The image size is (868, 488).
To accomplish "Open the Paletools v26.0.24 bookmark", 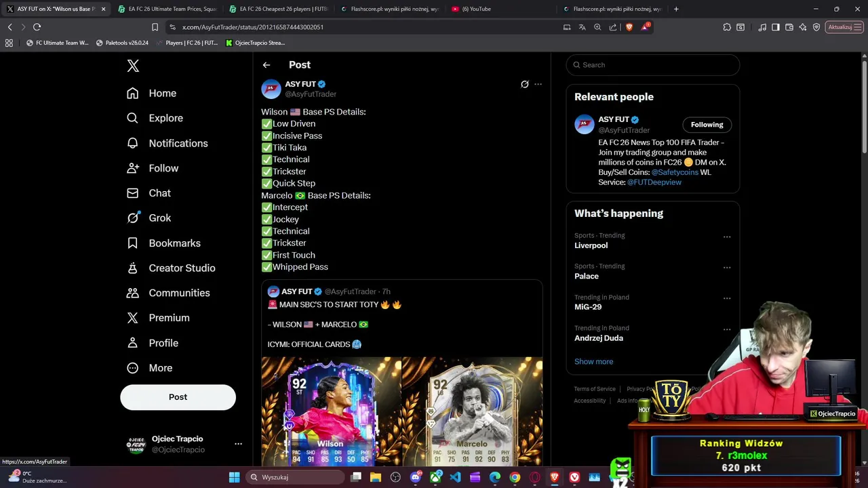I will 122,43.
